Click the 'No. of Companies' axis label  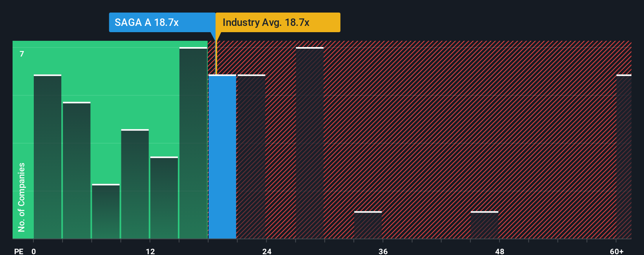click(21, 197)
